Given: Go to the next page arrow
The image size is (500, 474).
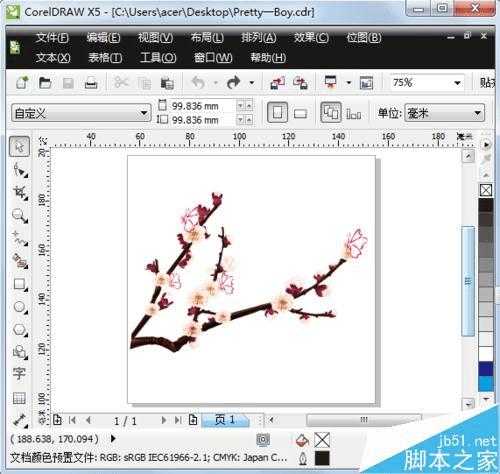Looking at the screenshot, I should (x=163, y=420).
